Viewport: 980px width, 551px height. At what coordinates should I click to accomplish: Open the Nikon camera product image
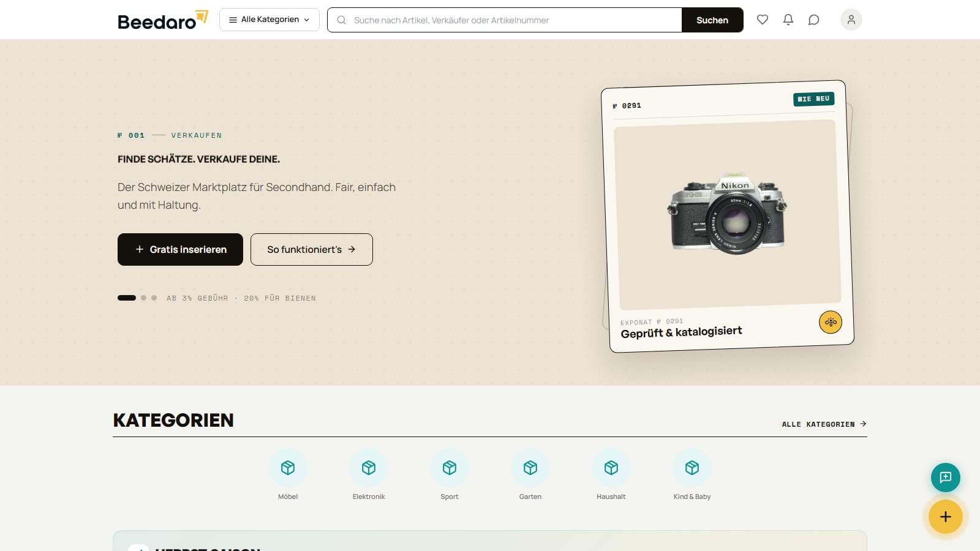point(728,214)
